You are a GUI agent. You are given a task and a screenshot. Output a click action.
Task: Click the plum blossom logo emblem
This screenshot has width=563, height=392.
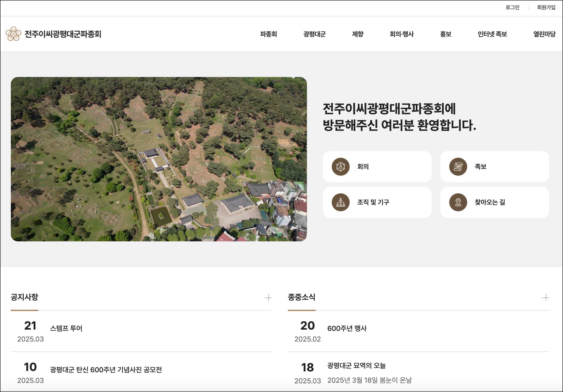click(13, 34)
